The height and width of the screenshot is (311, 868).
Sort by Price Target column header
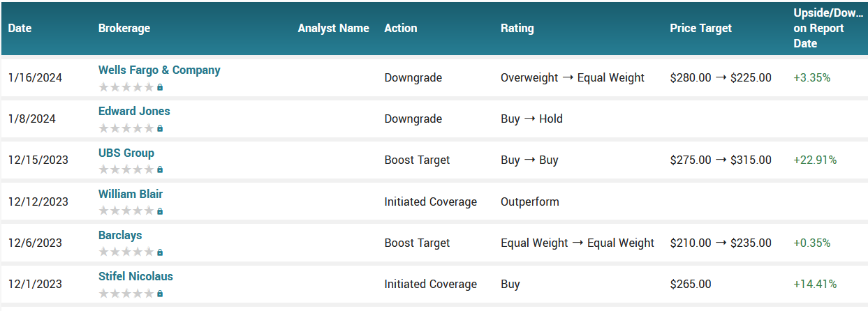tap(700, 29)
